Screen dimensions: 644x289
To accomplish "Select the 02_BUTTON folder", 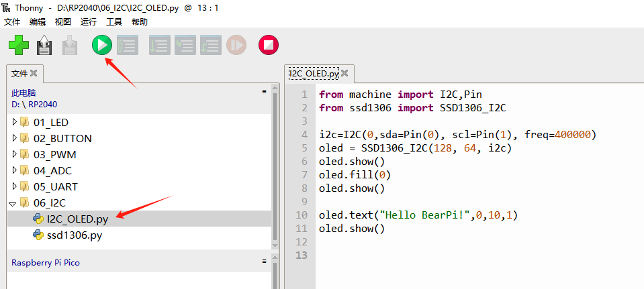I will (62, 139).
